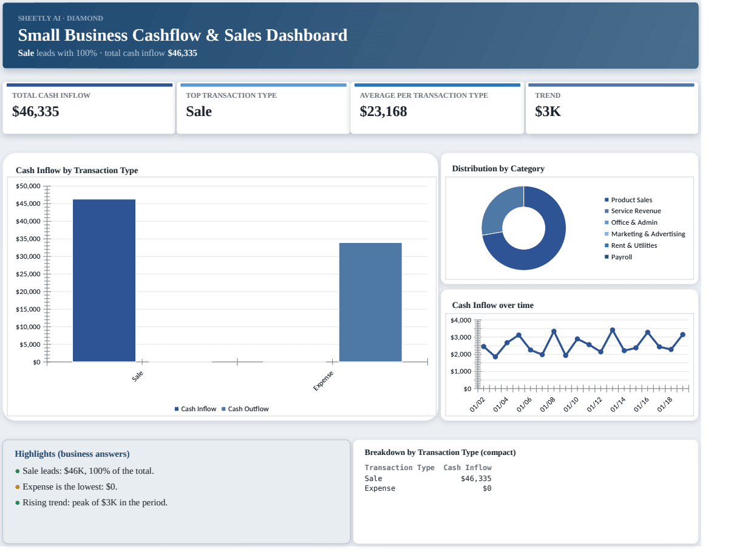
Task: Select the dashboard title Small Business Cashflow & Sales Dashboard
Action: click(x=183, y=35)
